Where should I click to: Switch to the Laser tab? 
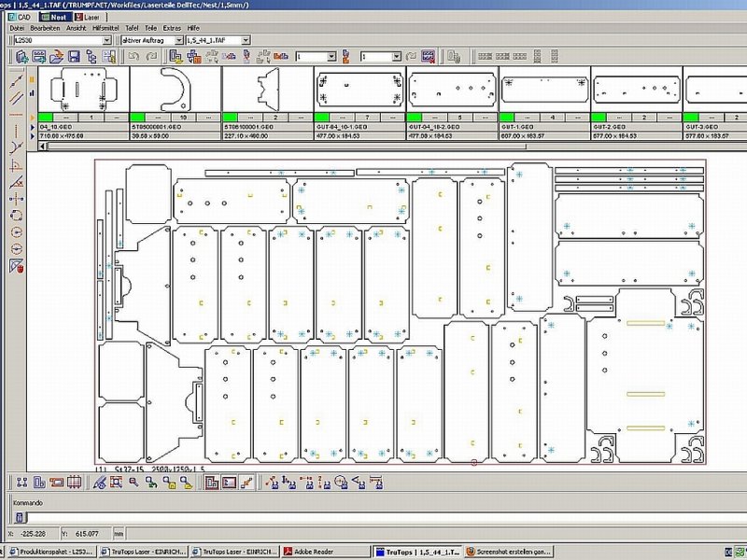[89, 16]
